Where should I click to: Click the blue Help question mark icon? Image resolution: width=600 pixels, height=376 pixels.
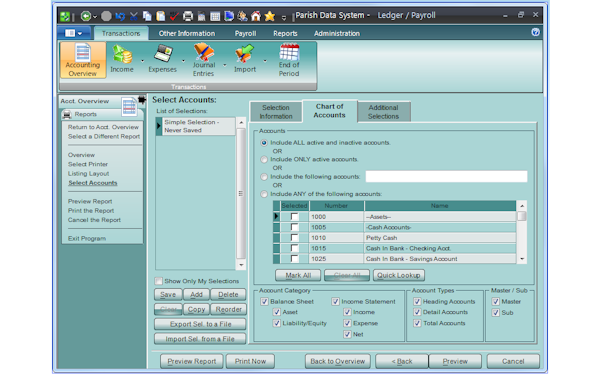click(536, 33)
